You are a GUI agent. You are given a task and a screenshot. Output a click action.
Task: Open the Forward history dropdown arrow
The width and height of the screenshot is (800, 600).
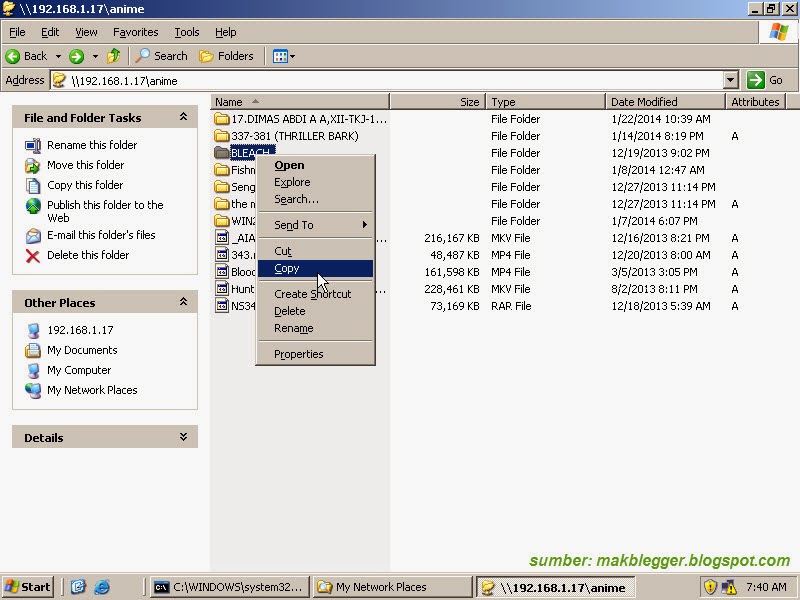point(95,56)
